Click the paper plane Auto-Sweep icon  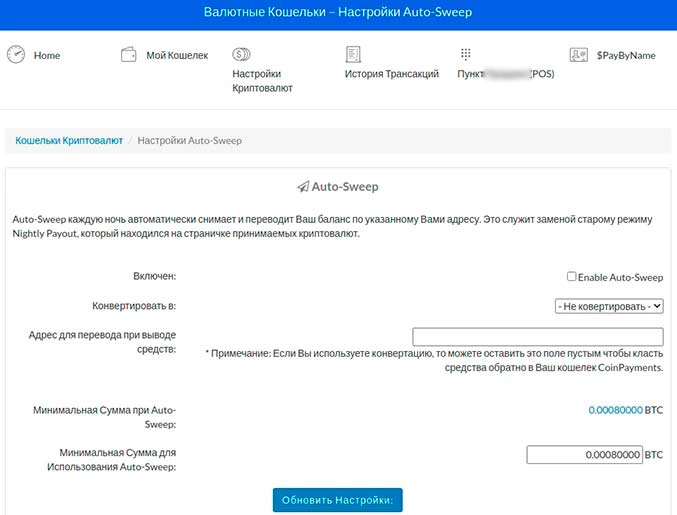tap(303, 187)
